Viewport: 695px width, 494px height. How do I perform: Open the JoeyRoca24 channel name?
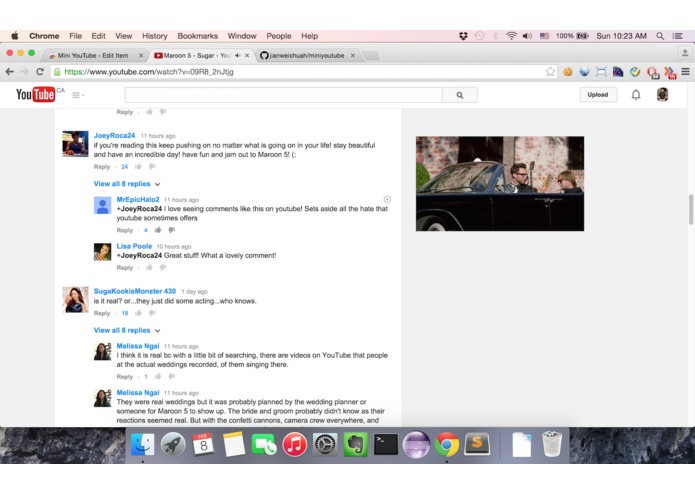114,136
